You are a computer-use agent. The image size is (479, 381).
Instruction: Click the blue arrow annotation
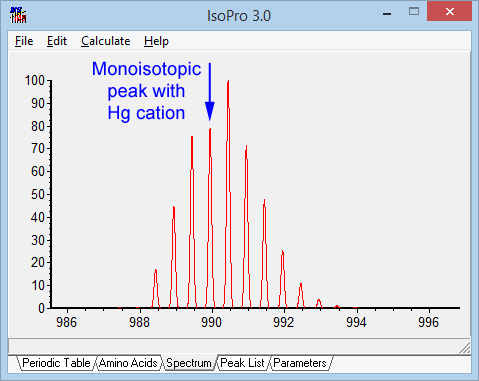click(210, 92)
